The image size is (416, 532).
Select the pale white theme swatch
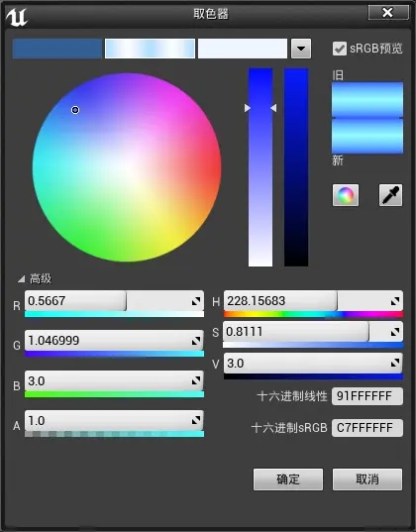click(243, 49)
